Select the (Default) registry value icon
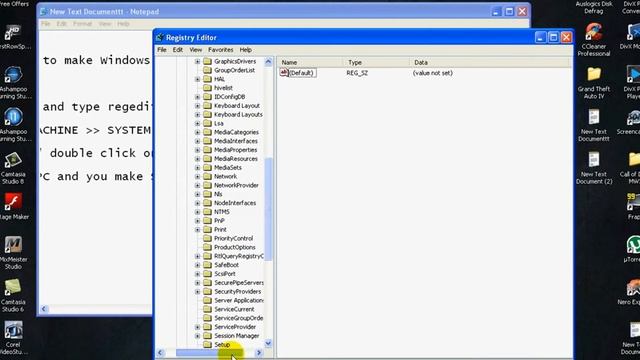Viewport: 640px width, 360px height. (x=284, y=73)
